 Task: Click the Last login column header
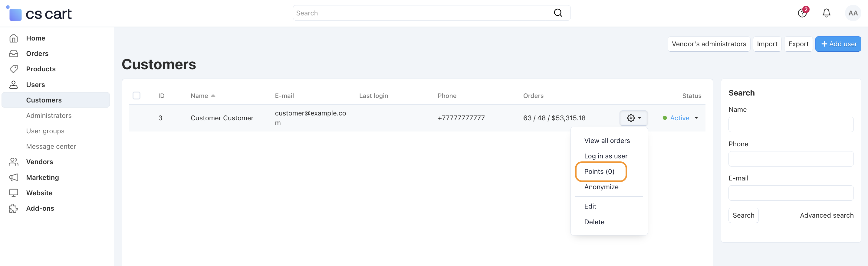[x=373, y=96]
